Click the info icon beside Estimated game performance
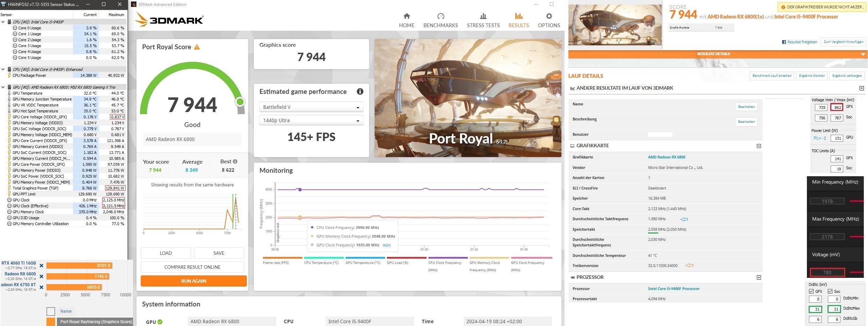 [360, 91]
